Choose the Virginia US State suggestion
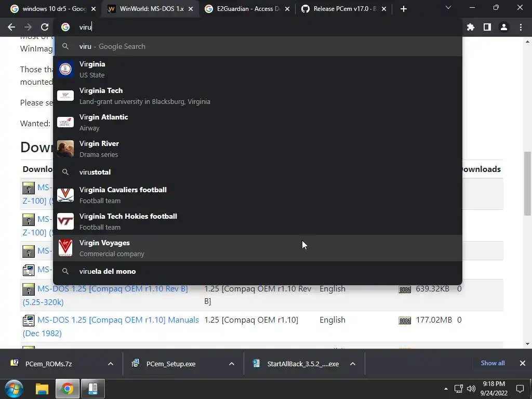 [x=258, y=69]
